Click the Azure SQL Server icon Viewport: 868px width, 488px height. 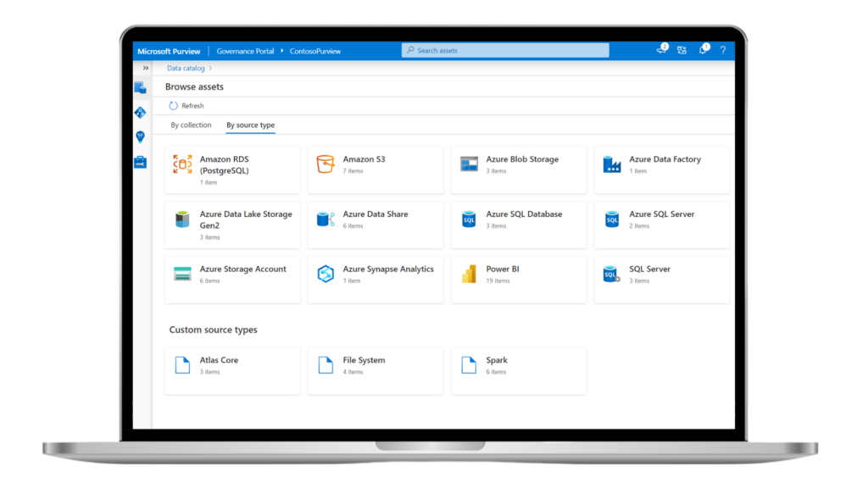click(x=612, y=219)
